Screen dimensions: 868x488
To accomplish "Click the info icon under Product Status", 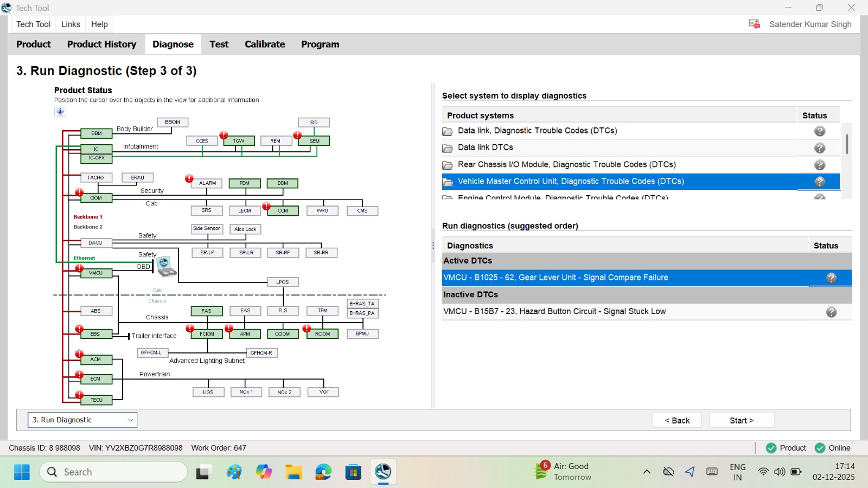I will click(60, 111).
